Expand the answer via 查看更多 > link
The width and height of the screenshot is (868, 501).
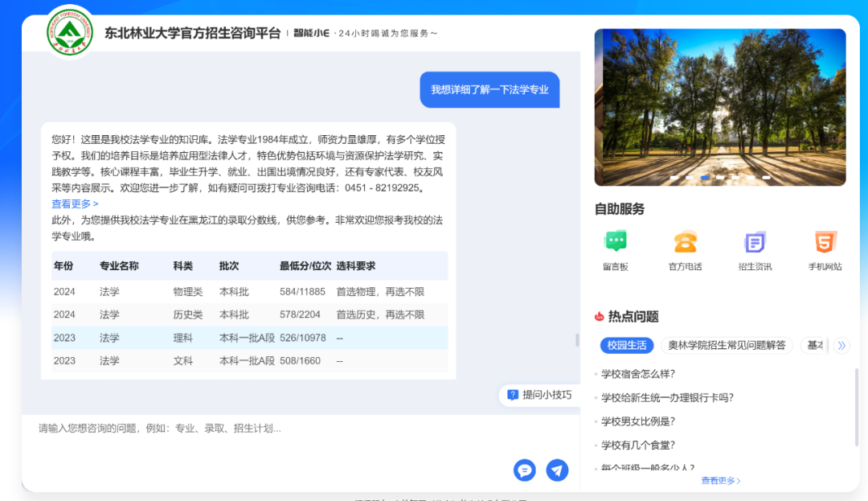click(x=75, y=204)
